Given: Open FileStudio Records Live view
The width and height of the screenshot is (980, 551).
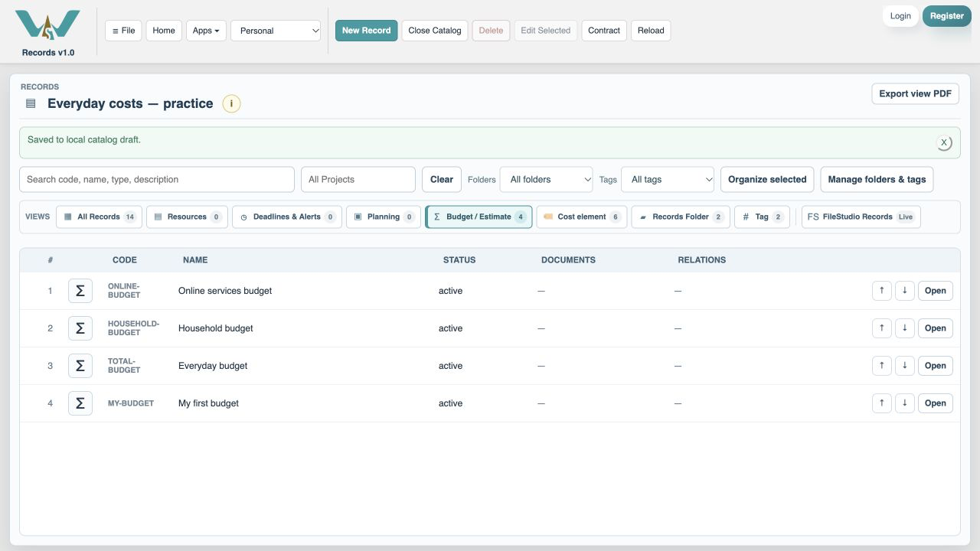Looking at the screenshot, I should point(861,217).
